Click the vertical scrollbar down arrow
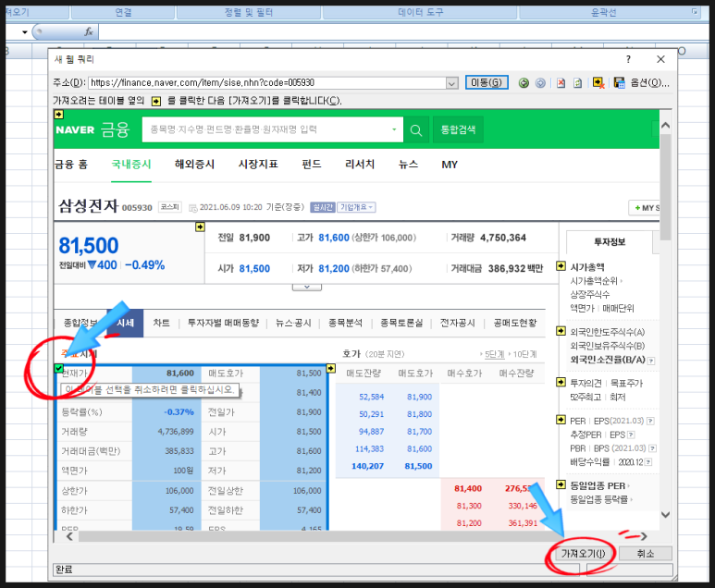 coord(666,515)
